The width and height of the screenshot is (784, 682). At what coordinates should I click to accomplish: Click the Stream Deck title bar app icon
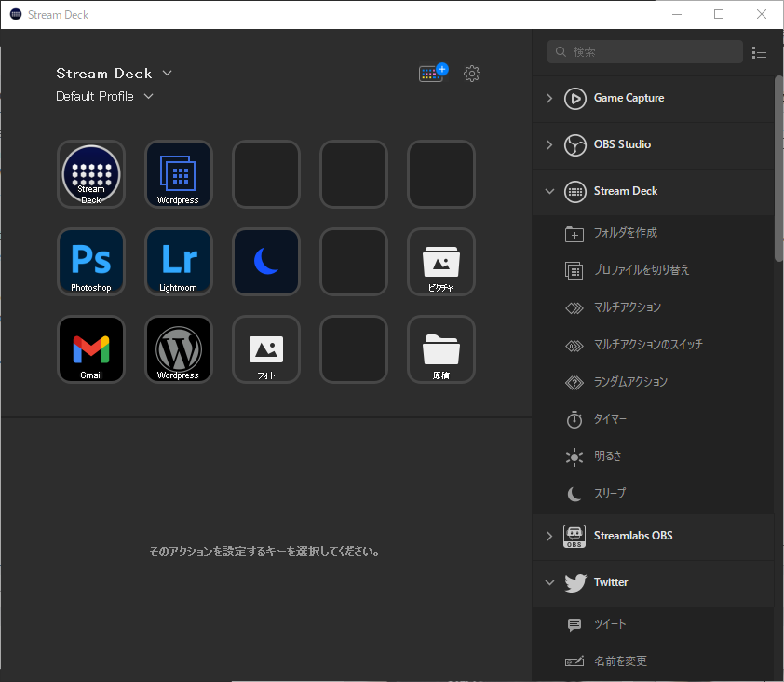coord(16,15)
